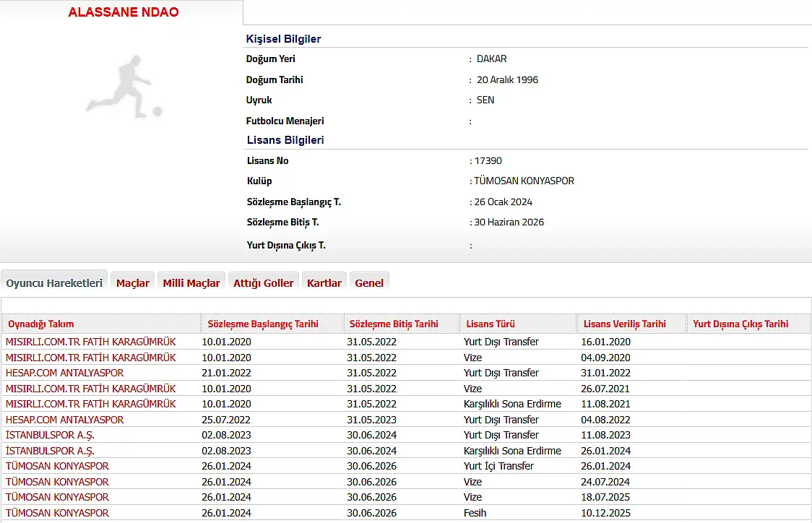Screen dimensions: 812x523
Task: Click Tümosan Konyaspor in the Yurt İçi Transfer row
Action: (58, 466)
